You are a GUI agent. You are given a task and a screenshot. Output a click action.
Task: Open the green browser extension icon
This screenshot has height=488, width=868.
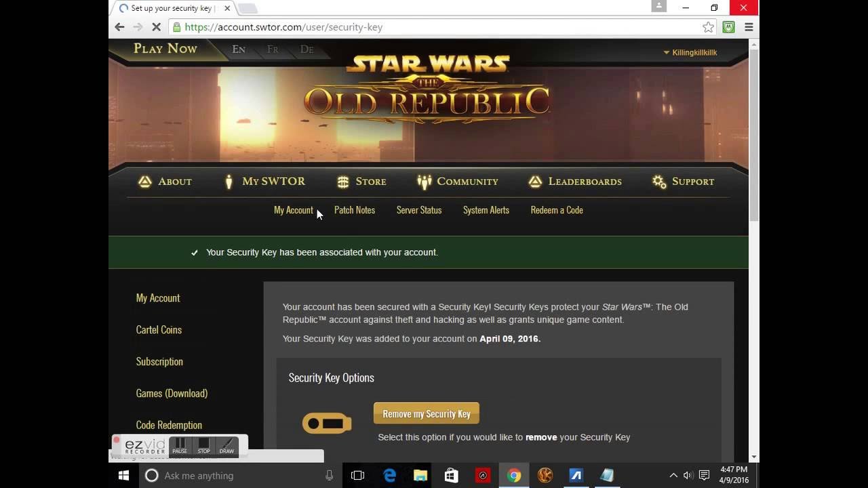click(729, 27)
